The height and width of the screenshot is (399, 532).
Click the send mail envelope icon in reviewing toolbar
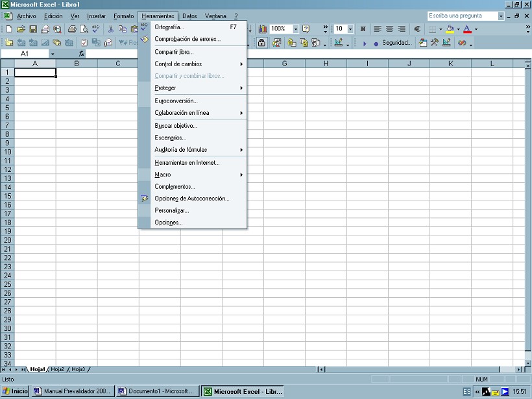(x=108, y=43)
